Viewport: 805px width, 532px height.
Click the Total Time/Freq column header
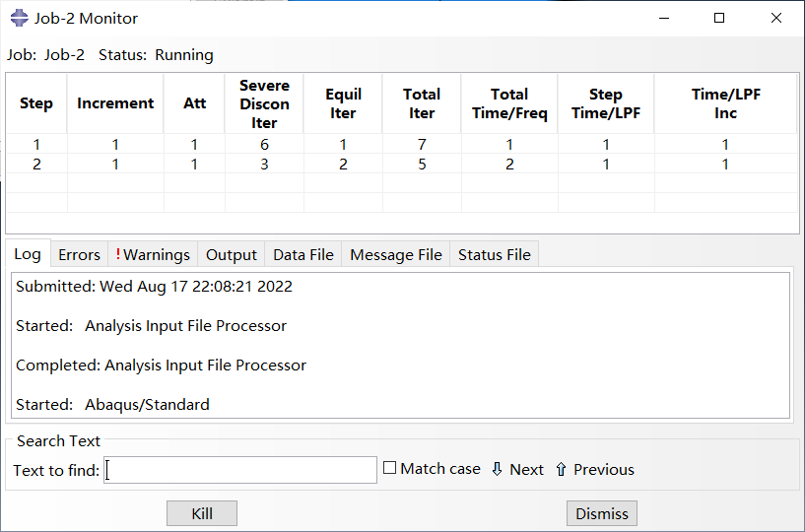tap(508, 103)
